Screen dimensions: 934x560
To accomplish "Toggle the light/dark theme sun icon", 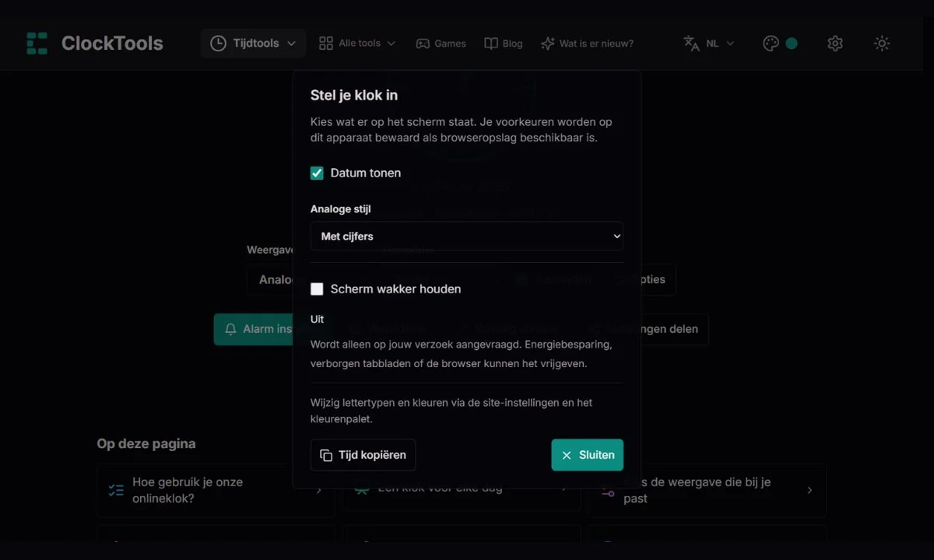I will [882, 44].
